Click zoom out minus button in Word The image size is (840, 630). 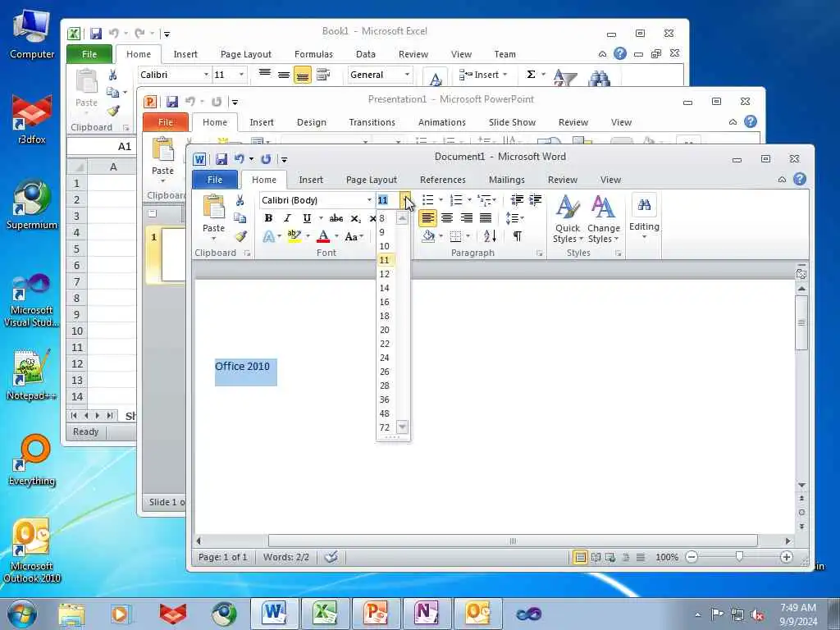pos(692,557)
